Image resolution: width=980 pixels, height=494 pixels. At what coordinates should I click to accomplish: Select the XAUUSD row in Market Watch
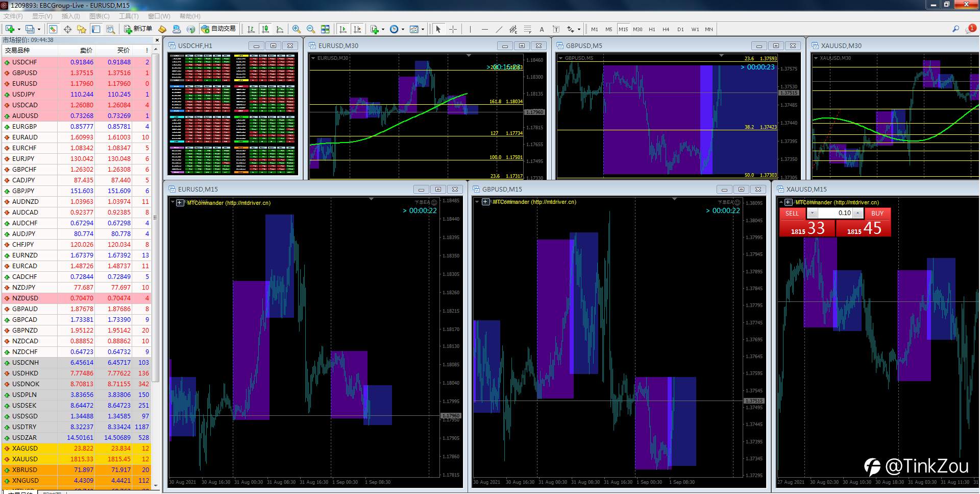point(77,459)
